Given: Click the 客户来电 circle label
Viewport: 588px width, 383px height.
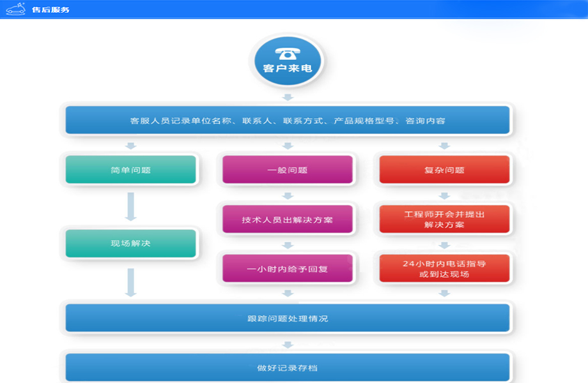Looking at the screenshot, I should 288,68.
